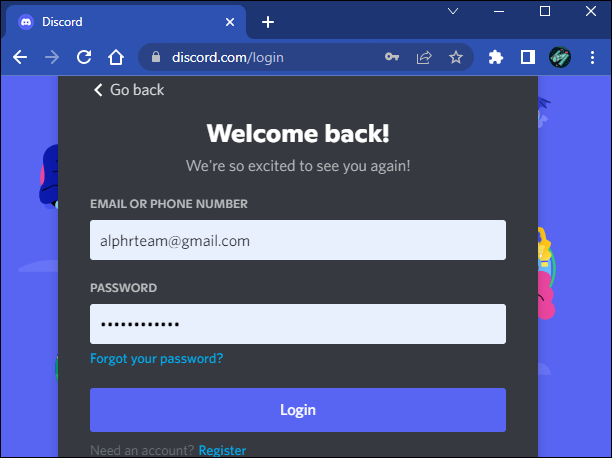Screen dimensions: 612x458
Task: Reload the Discord login page
Action: point(84,57)
